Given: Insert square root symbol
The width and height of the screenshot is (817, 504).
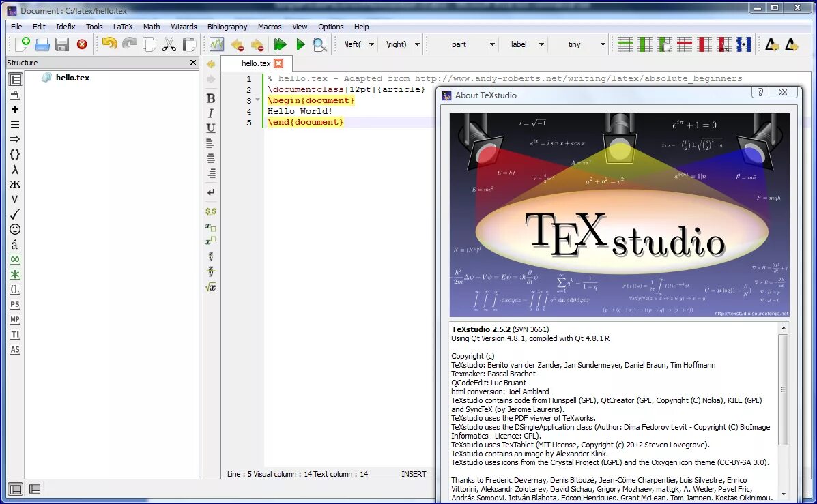Looking at the screenshot, I should pos(211,287).
